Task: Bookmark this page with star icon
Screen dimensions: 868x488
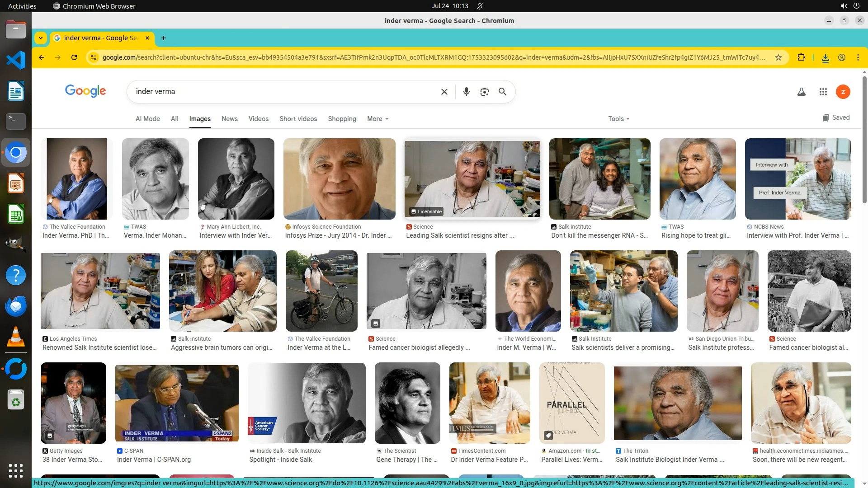Action: tap(778, 57)
